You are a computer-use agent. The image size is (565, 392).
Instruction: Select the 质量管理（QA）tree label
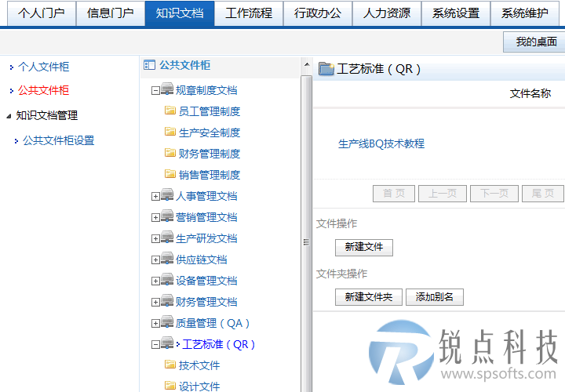[x=213, y=323]
